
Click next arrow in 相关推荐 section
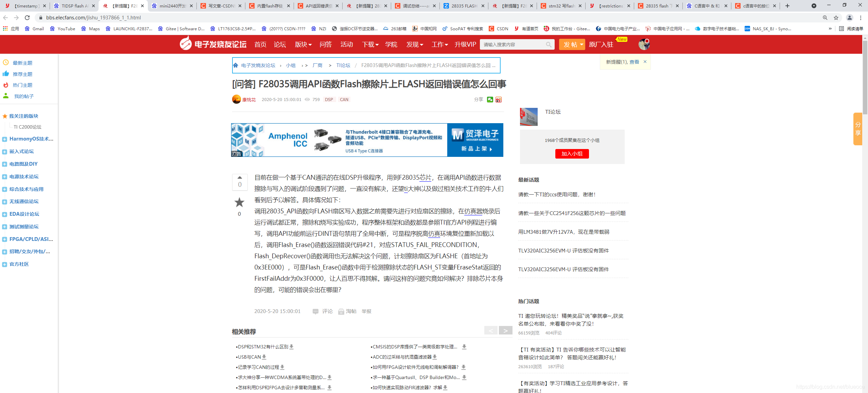pos(505,330)
